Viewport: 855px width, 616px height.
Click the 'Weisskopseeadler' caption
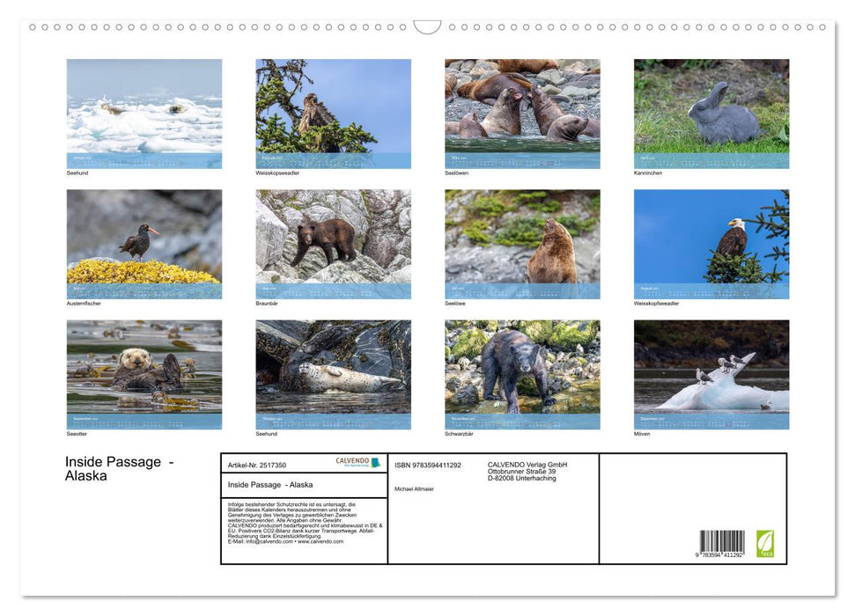pos(277,172)
